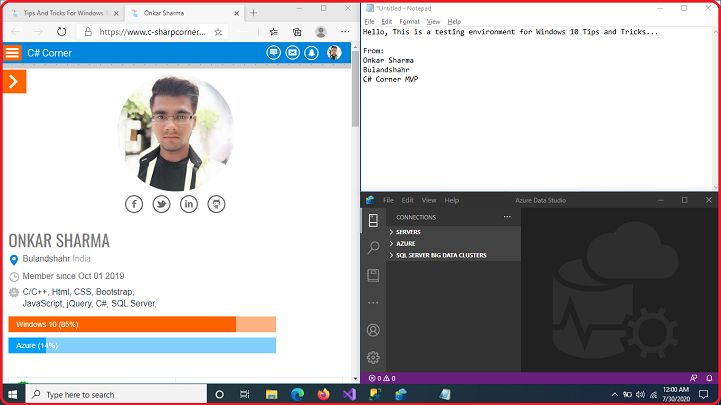Switch to the Tips And Tricks For Windows tab
Viewport: 721px width, 405px height.
point(64,13)
